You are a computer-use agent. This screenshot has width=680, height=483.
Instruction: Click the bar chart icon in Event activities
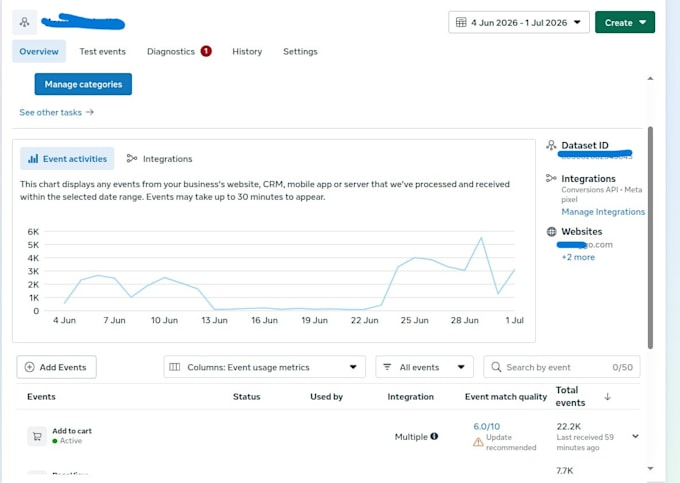pos(33,159)
